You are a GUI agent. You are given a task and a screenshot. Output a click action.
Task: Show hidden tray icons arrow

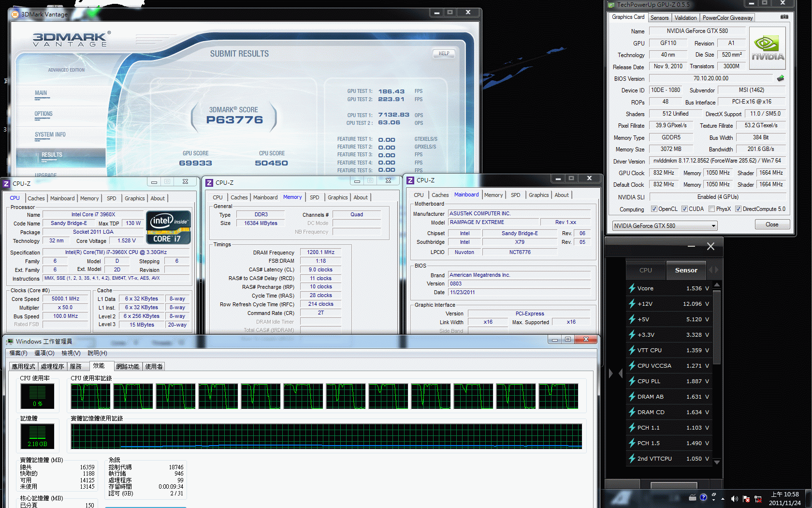(x=723, y=498)
